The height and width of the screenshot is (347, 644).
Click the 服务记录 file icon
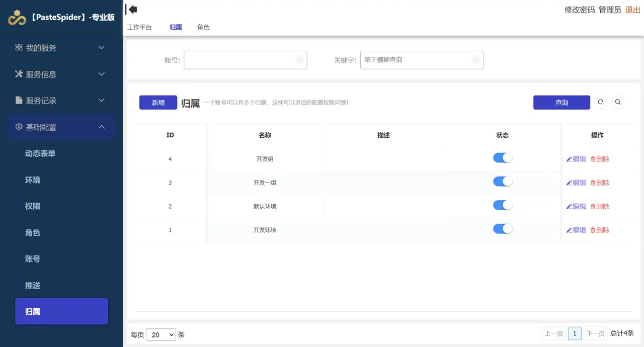19,100
